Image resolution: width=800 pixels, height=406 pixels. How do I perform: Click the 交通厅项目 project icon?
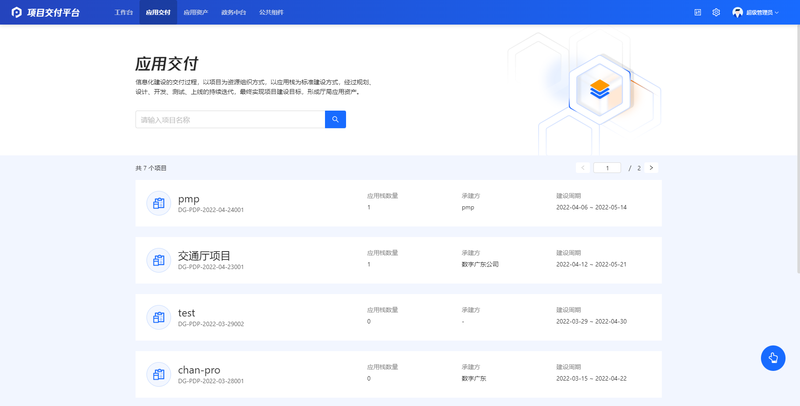point(158,260)
